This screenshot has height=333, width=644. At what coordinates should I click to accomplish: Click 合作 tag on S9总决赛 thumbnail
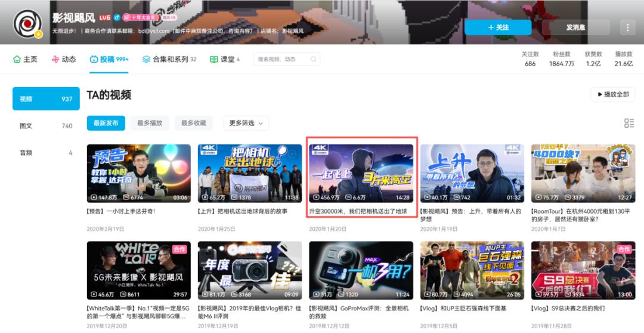tap(624, 249)
